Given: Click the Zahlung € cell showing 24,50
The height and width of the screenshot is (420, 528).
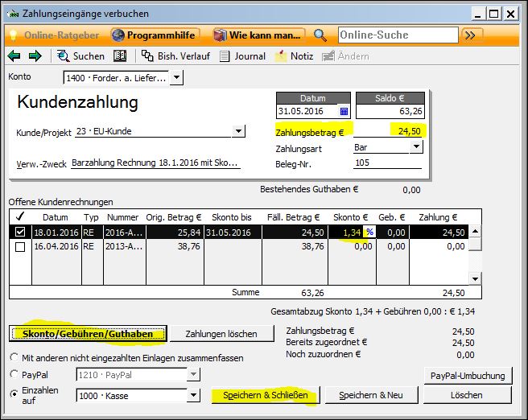Looking at the screenshot, I should (x=439, y=232).
